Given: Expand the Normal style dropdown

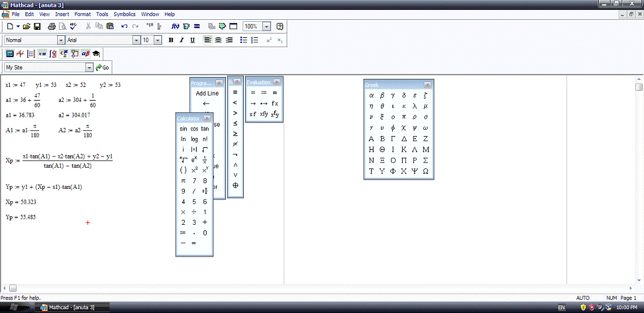Looking at the screenshot, I should (61, 40).
